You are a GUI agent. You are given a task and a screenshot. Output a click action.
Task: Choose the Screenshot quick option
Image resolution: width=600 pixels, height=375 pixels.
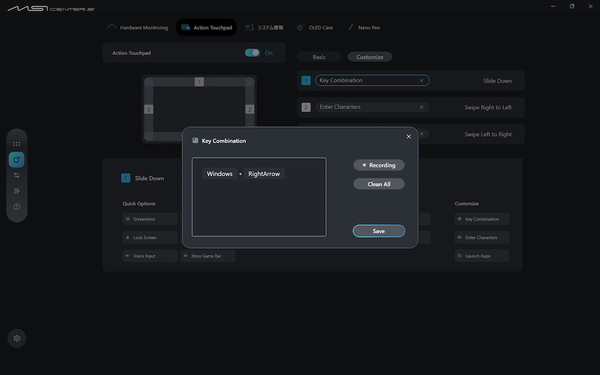[150, 219]
